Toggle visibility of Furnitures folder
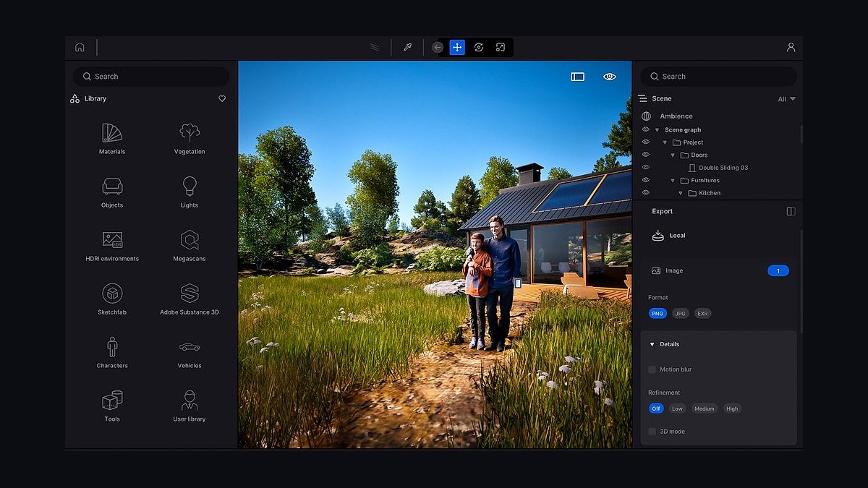The height and width of the screenshot is (488, 868). point(646,180)
